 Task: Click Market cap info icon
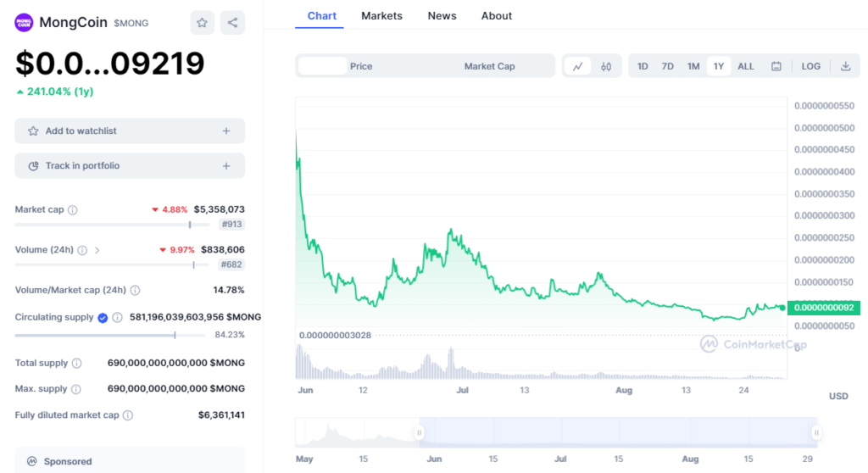point(73,210)
